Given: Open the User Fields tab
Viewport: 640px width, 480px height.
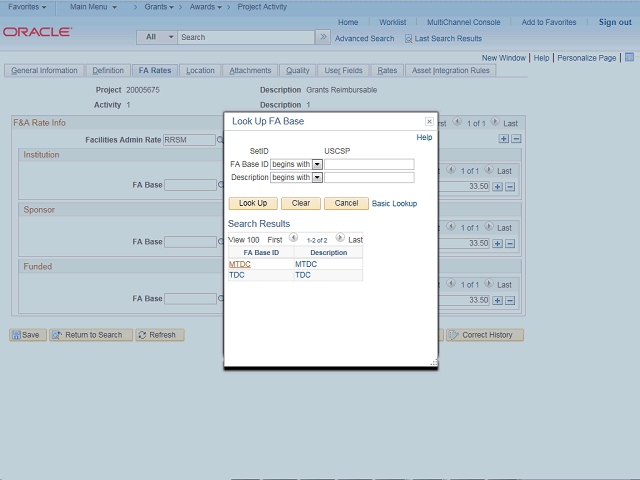Looking at the screenshot, I should click(x=343, y=71).
